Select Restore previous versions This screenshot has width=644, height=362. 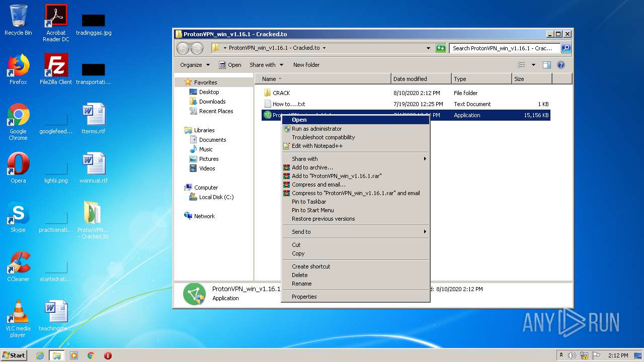[x=355, y=219]
